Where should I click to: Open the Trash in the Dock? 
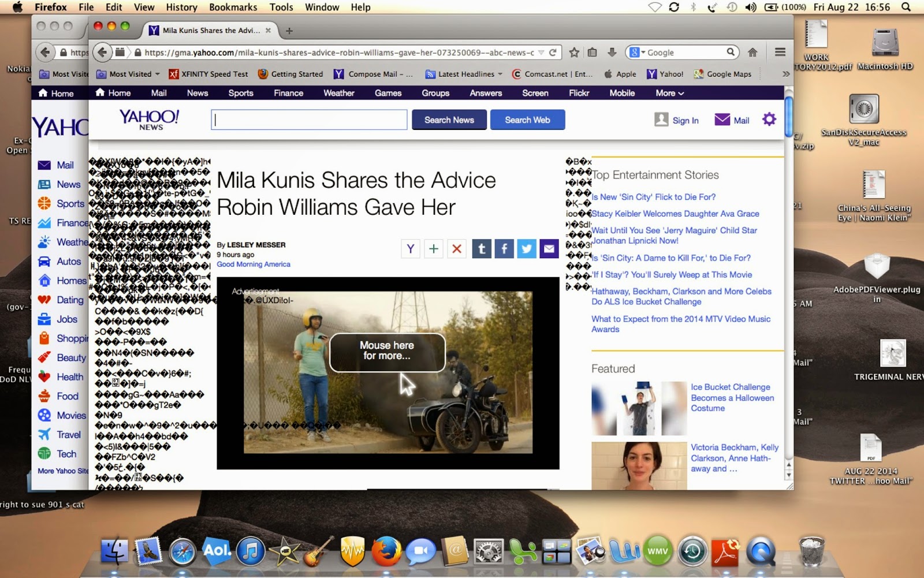pyautogui.click(x=811, y=551)
